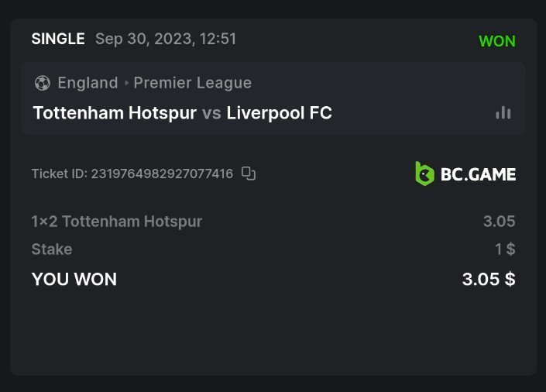Click the green WON status label
The image size is (546, 392).
(497, 41)
